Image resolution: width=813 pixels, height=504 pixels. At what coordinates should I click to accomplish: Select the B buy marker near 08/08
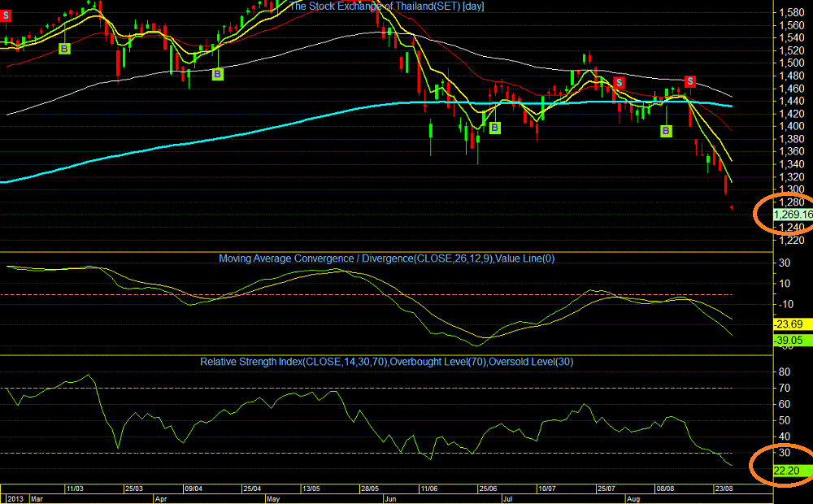coord(667,131)
